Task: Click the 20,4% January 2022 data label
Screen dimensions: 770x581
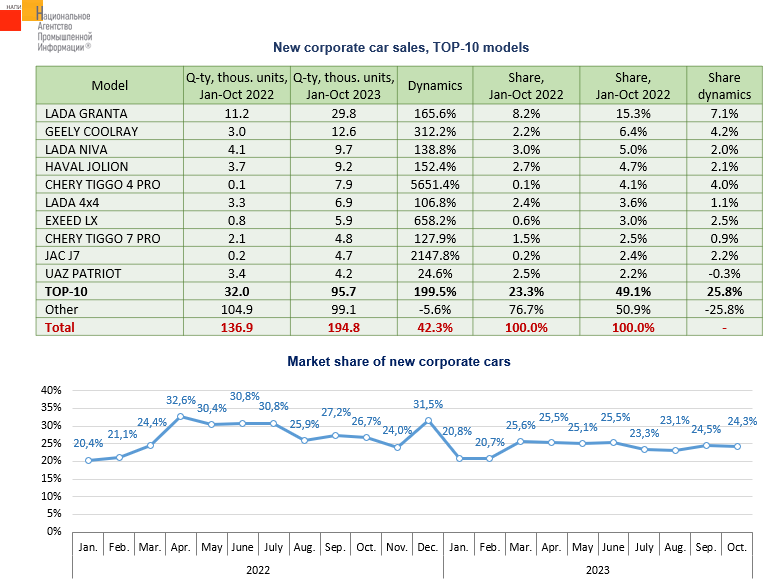Action: 87,444
